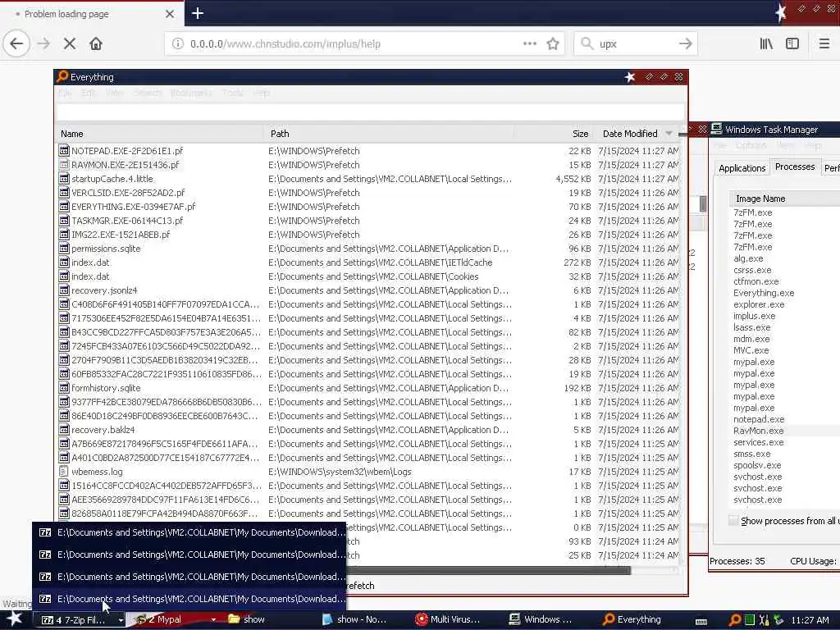Open the browser hamburger menu
Viewport: 840px width, 630px height.
[x=824, y=43]
